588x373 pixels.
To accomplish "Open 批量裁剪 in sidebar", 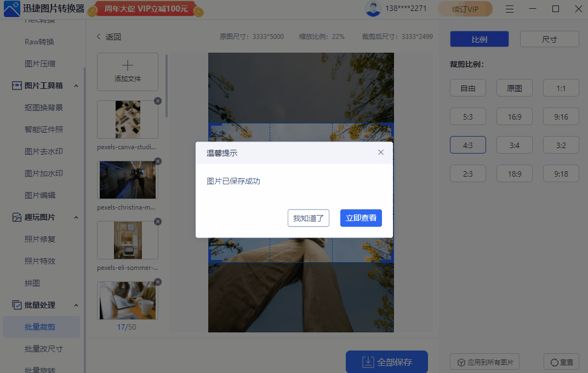I will click(41, 327).
